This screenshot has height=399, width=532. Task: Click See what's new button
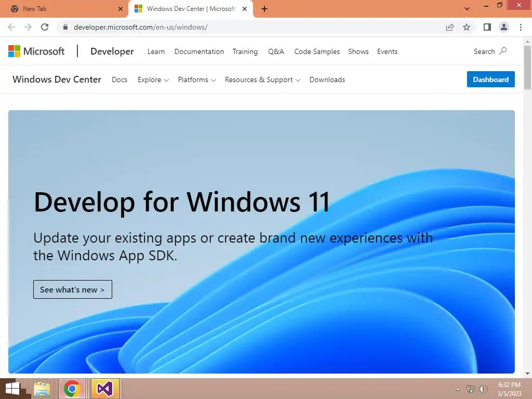(73, 289)
